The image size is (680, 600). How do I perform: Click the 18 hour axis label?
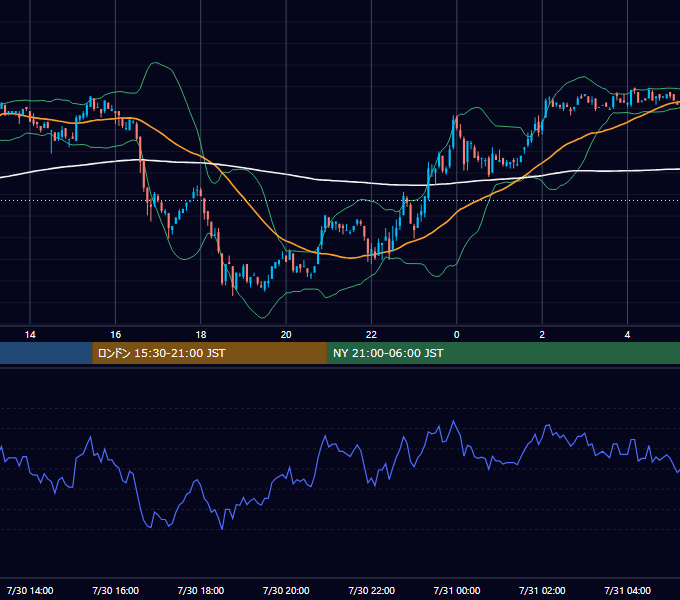(x=201, y=335)
